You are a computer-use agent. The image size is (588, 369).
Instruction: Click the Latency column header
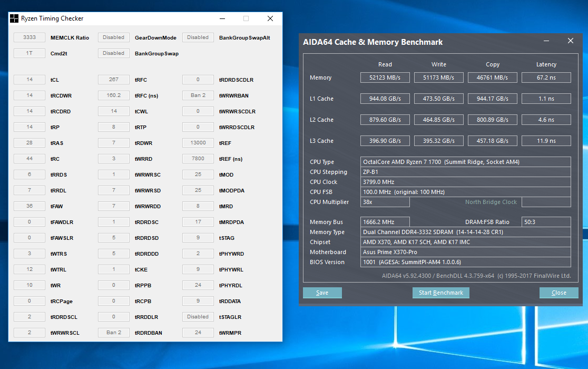click(x=546, y=64)
